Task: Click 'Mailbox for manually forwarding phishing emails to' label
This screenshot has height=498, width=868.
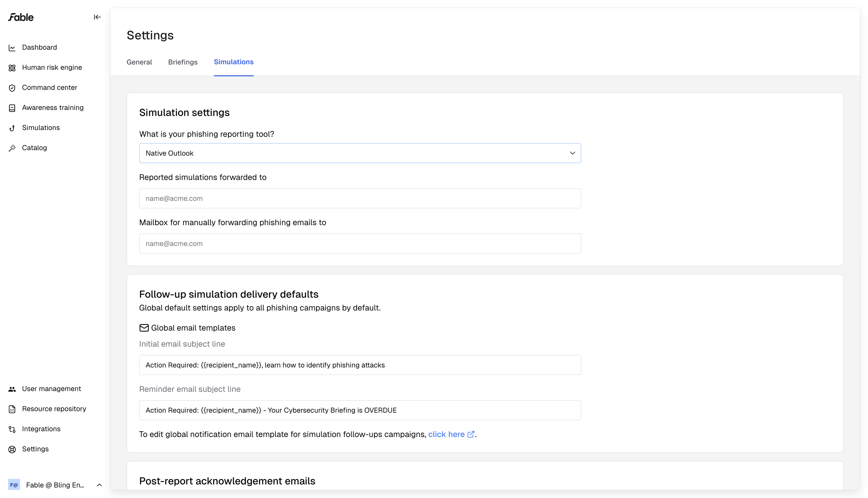Action: tap(233, 222)
